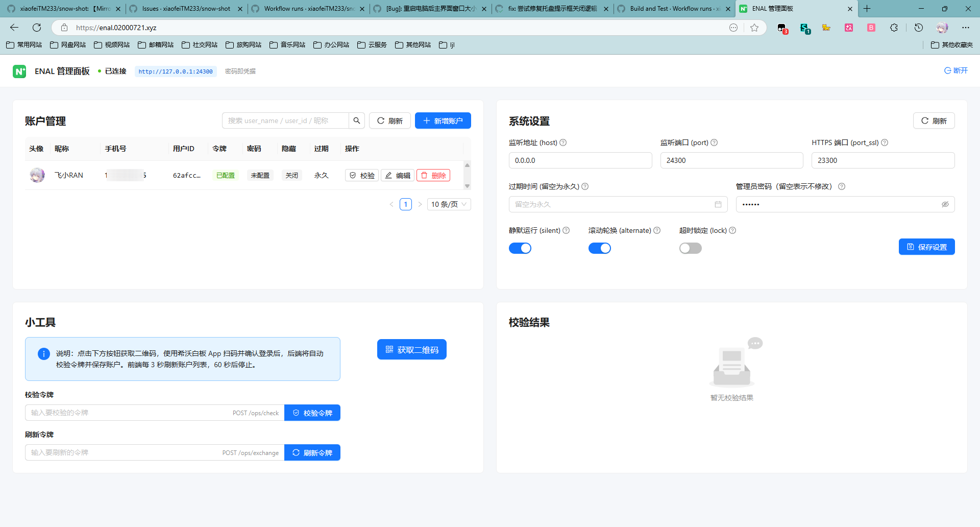Click the 保存设置 button
Viewport: 980px width, 527px height.
coord(927,247)
